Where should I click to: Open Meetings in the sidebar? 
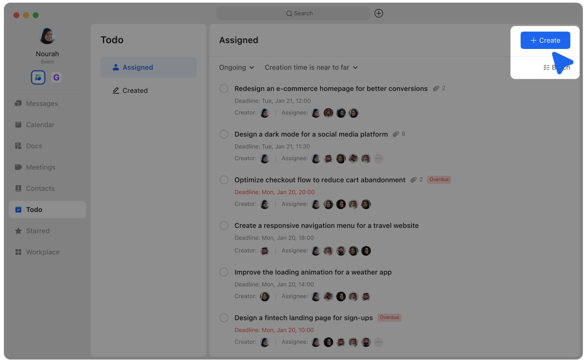[x=40, y=167]
